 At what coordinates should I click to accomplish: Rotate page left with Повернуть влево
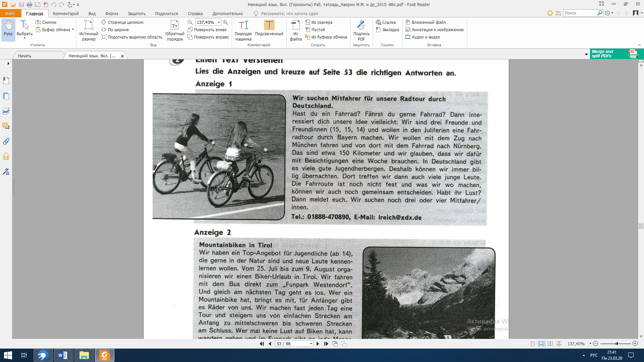coord(207,29)
